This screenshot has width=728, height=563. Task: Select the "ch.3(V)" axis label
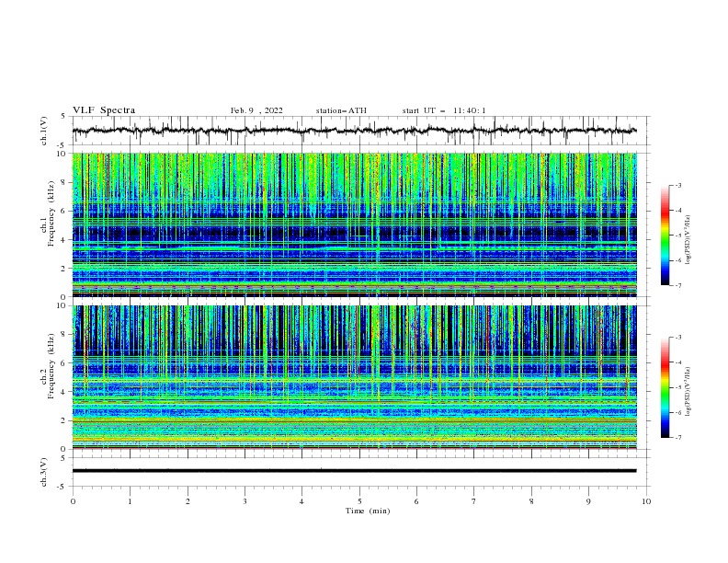coord(44,473)
